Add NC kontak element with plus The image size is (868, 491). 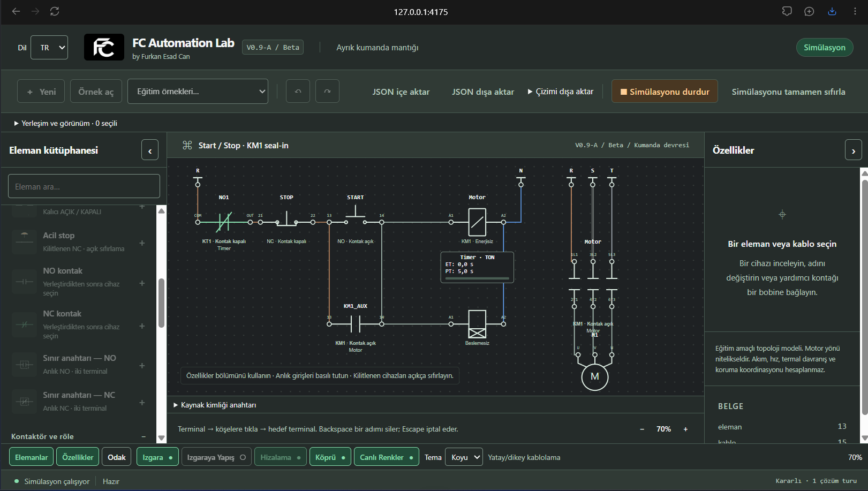142,326
